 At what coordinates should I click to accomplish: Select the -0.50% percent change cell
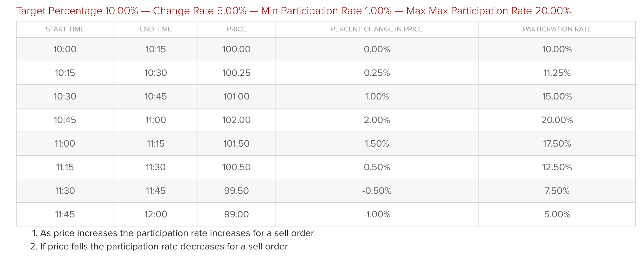377,191
